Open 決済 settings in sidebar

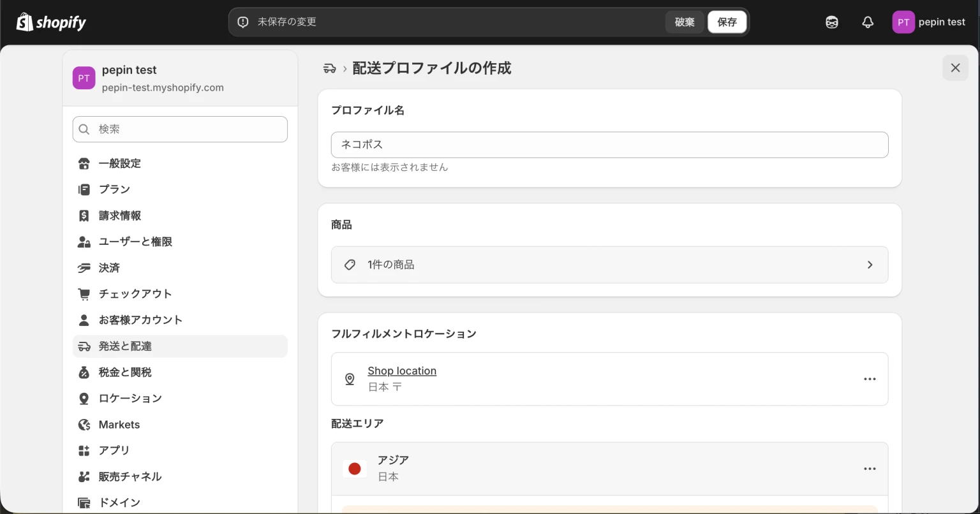tap(109, 268)
